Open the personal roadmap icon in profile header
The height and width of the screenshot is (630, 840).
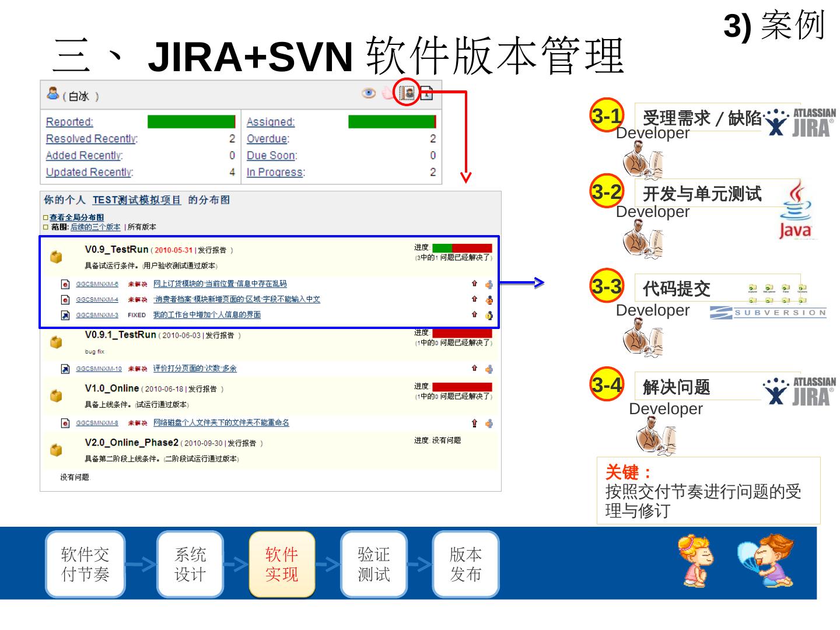pos(407,93)
